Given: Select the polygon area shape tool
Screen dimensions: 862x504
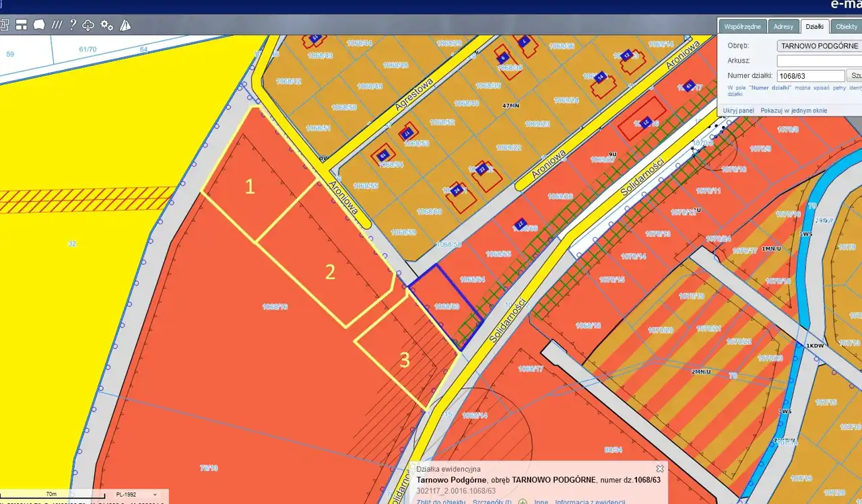Looking at the screenshot, I should (39, 25).
